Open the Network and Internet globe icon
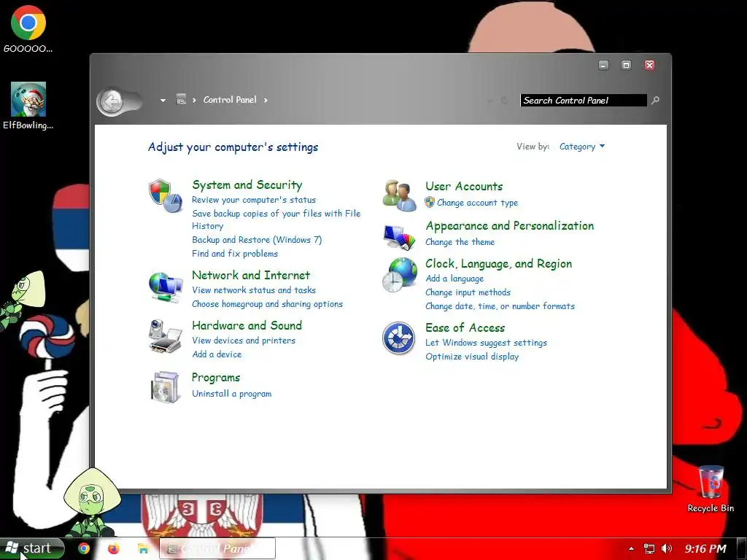747x560 pixels. (x=165, y=287)
